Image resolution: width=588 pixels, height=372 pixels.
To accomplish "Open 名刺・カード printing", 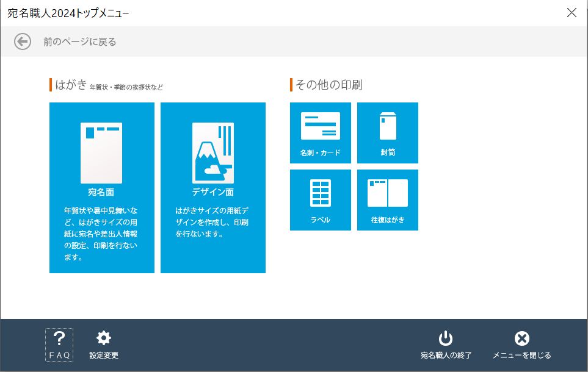I will coord(320,133).
